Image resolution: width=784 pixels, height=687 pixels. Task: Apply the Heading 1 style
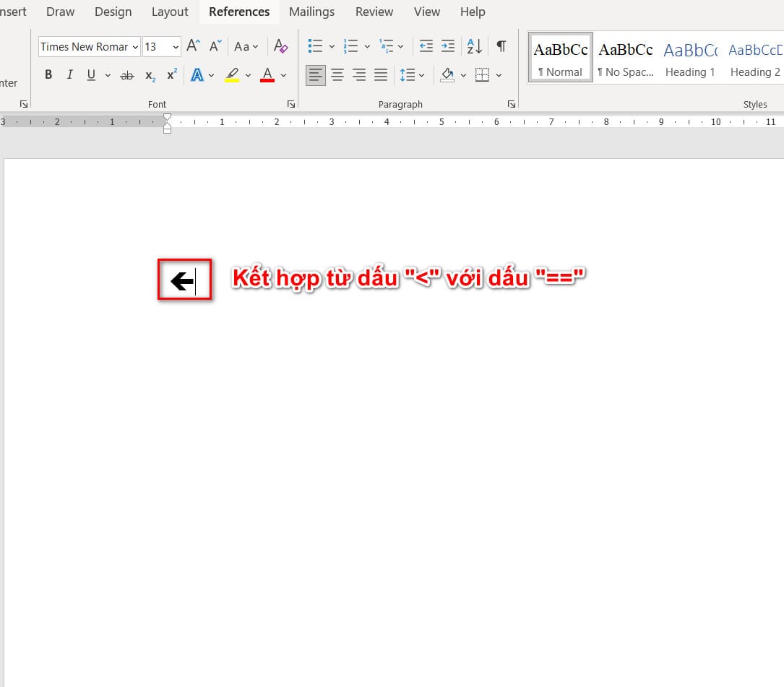pos(690,58)
